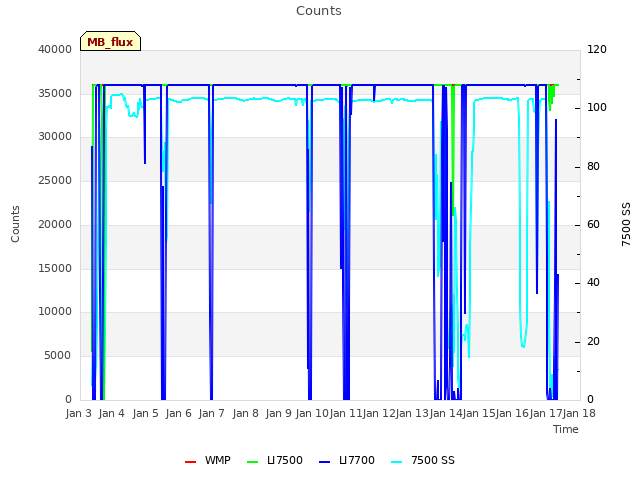Click the 'Jan 6' x-axis tick label
The image size is (640, 480).
click(x=178, y=413)
